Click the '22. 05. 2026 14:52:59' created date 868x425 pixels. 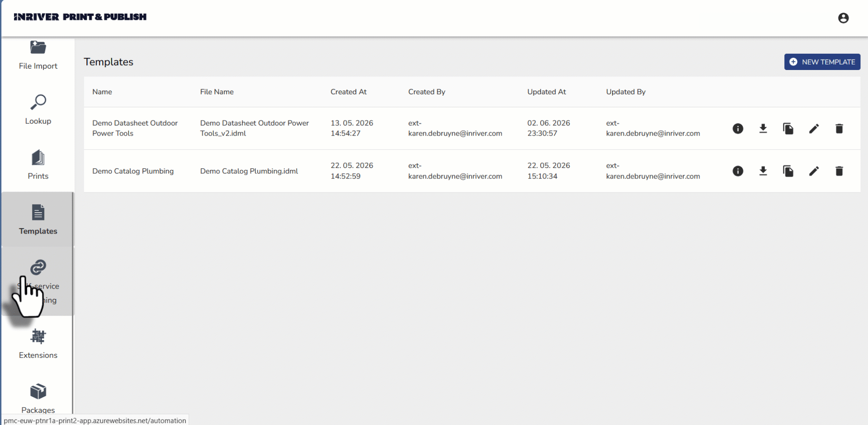[x=352, y=171]
